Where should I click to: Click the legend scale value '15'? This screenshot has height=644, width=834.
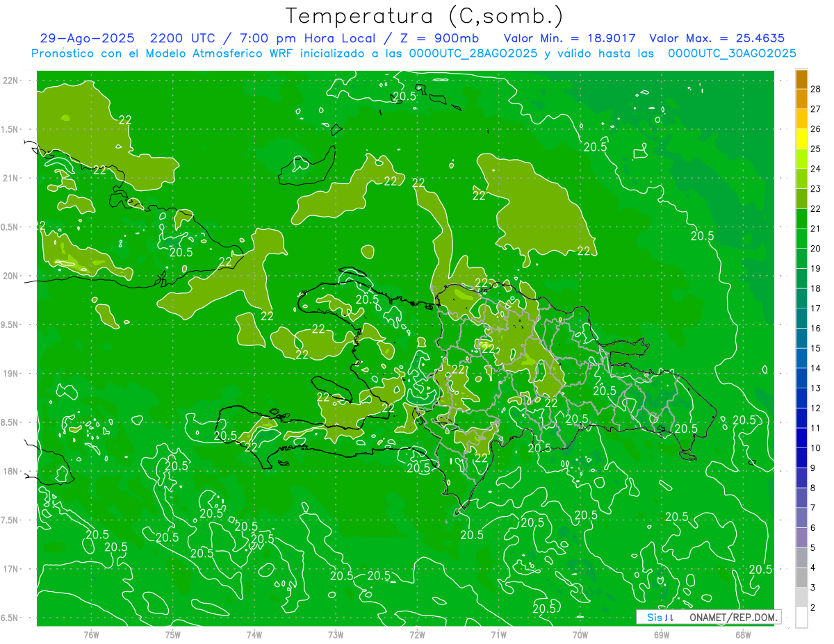pos(816,348)
